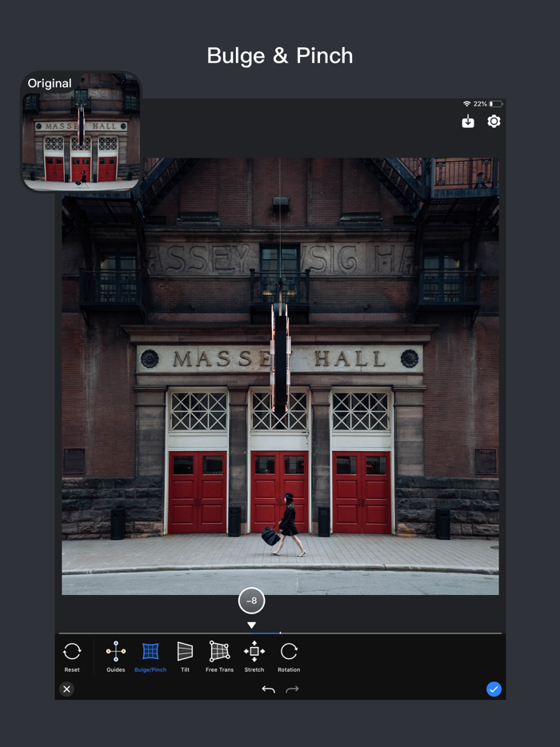Tap the Original preview thumbnail
Image resolution: width=560 pixels, height=747 pixels.
pyautogui.click(x=81, y=131)
